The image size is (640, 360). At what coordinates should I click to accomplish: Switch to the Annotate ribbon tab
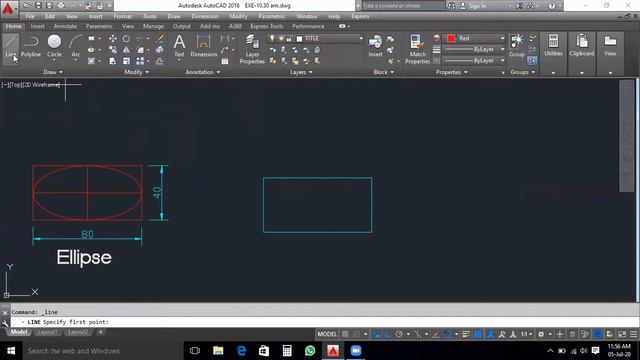click(65, 26)
